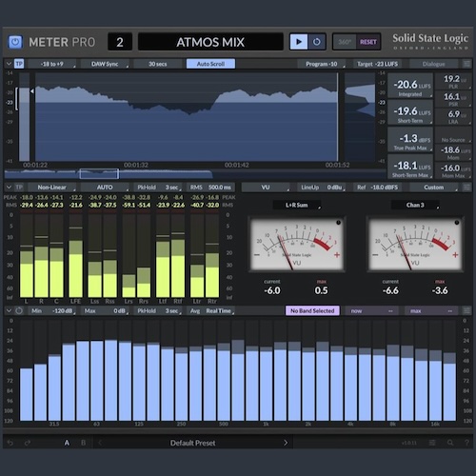Image resolution: width=476 pixels, height=476 pixels.
Task: Toggle the TP button in loudness section
Action: pyautogui.click(x=19, y=64)
